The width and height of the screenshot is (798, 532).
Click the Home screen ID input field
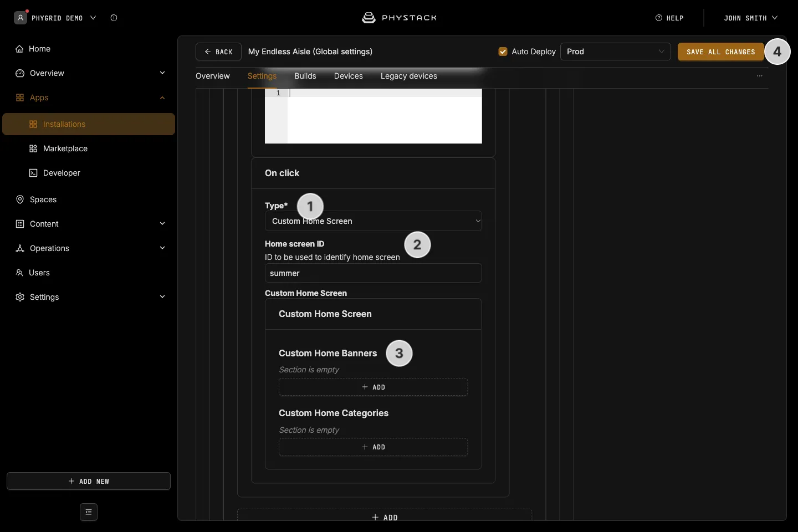click(374, 273)
